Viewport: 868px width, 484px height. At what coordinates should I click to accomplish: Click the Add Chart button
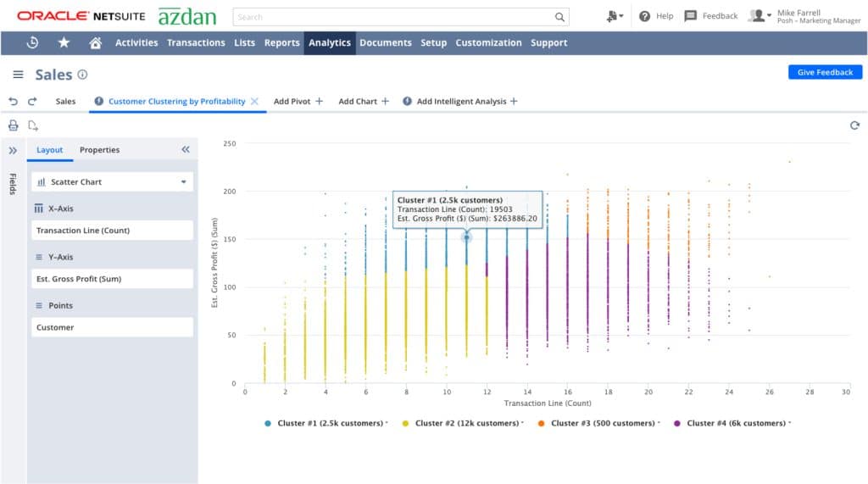[x=364, y=102]
